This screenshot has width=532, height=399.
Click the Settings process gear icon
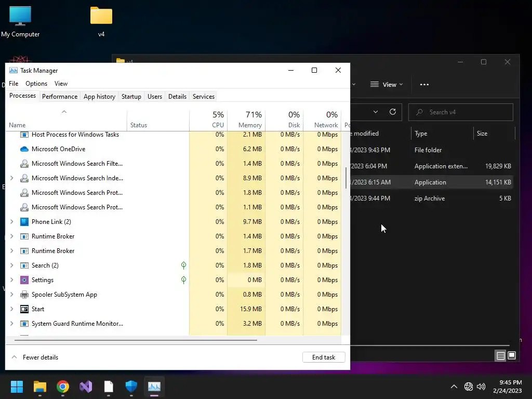pos(24,280)
